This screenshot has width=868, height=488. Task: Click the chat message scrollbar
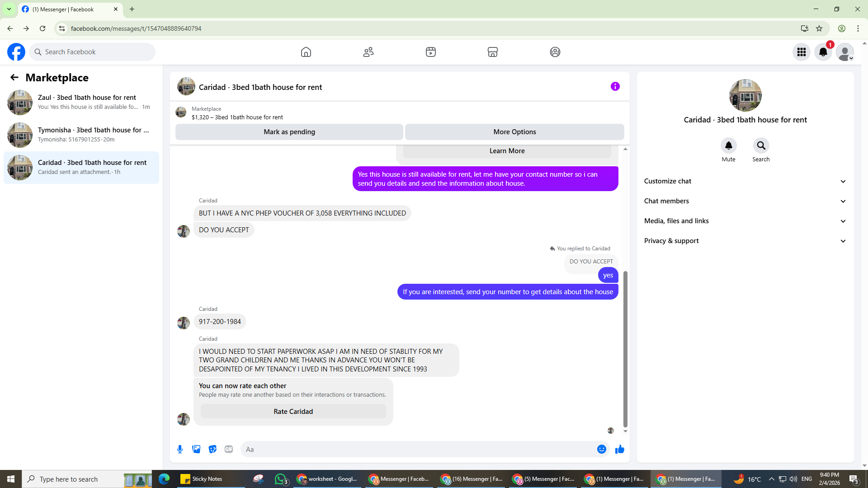point(625,348)
